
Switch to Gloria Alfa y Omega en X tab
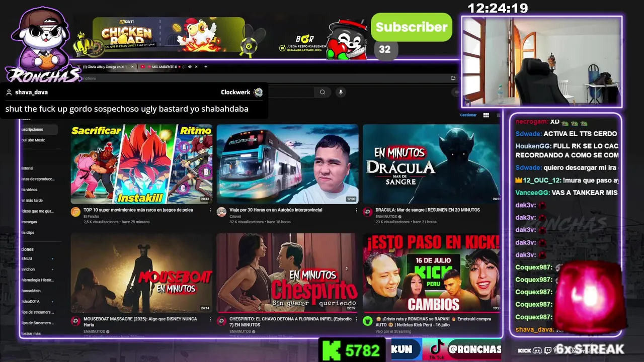click(x=106, y=67)
